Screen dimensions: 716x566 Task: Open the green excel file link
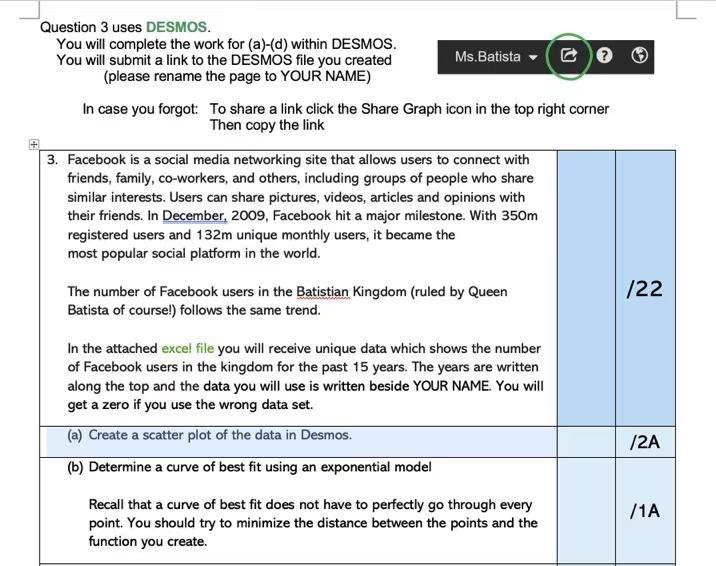[x=188, y=349]
